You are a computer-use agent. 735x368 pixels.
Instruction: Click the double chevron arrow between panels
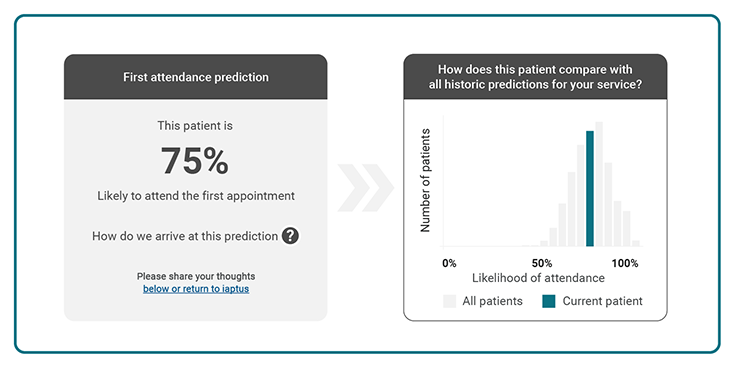(x=366, y=188)
